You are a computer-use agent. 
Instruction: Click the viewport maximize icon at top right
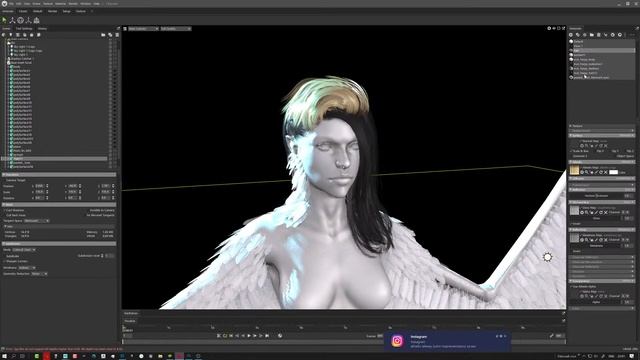click(564, 29)
